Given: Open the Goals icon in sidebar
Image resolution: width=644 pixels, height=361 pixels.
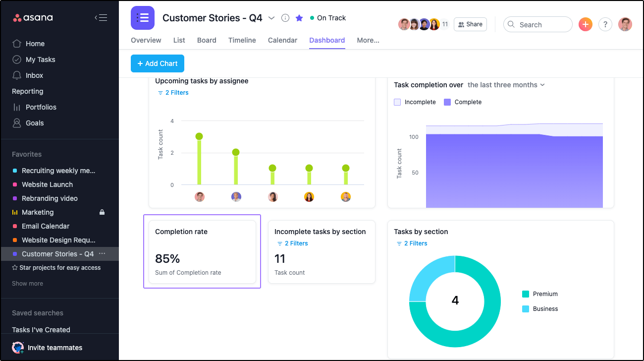Looking at the screenshot, I should pyautogui.click(x=17, y=123).
